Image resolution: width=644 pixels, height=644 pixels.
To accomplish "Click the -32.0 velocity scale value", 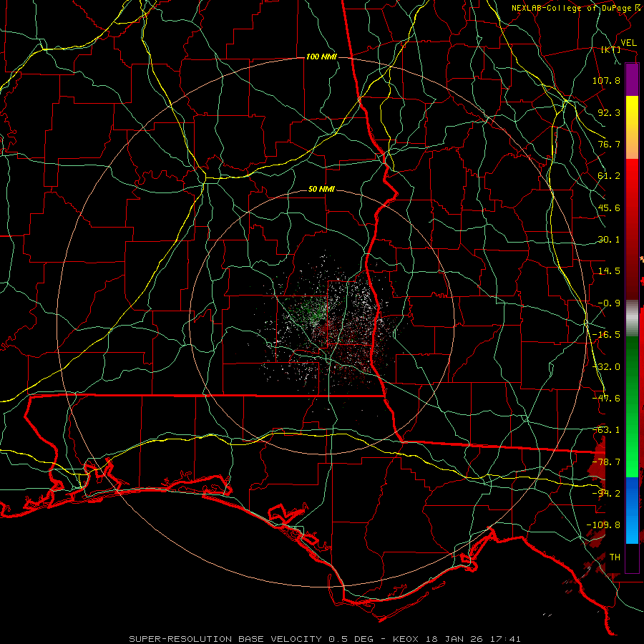I will coord(606,367).
